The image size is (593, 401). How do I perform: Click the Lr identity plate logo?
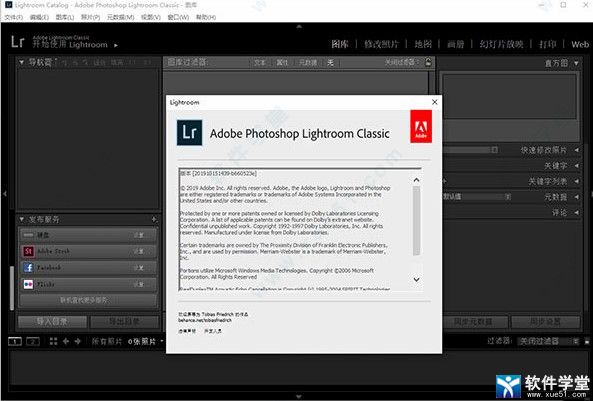pyautogui.click(x=17, y=42)
